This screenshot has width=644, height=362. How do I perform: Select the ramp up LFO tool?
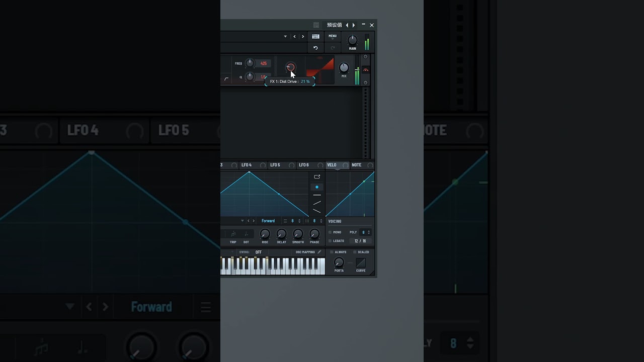(317, 203)
